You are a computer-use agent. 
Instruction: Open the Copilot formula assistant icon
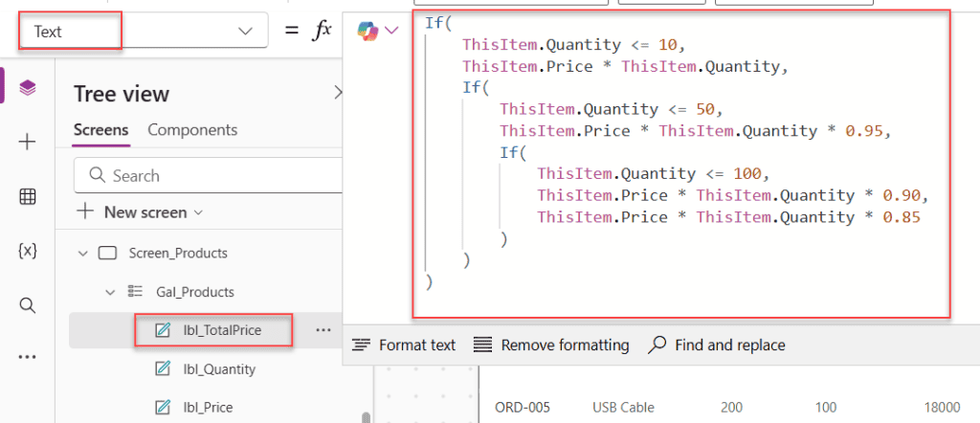pos(367,31)
